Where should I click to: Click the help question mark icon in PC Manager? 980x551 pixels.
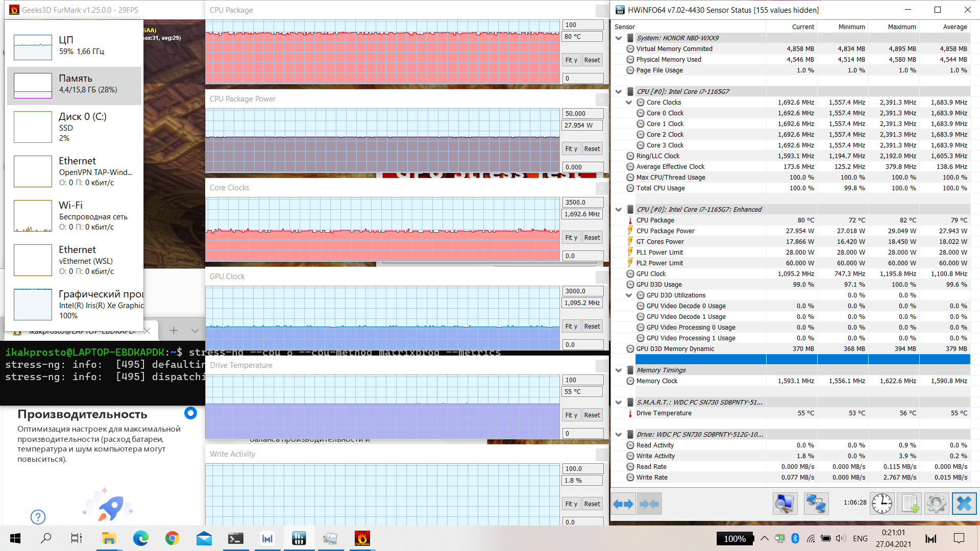[x=38, y=517]
